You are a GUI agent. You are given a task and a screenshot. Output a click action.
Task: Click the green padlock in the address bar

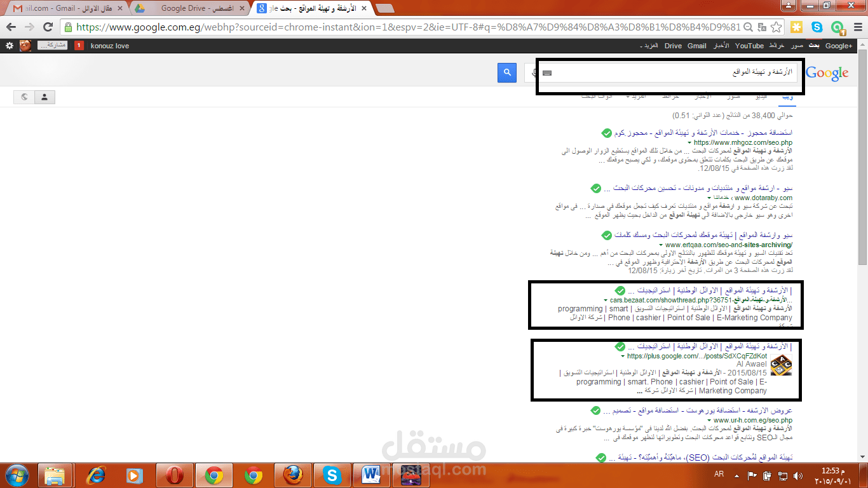pos(68,27)
